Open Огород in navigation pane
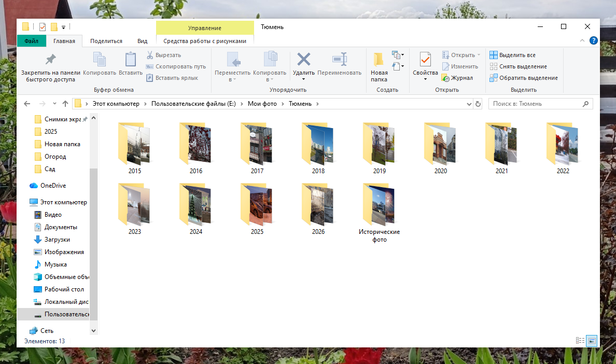The width and height of the screenshot is (616, 364). pyautogui.click(x=50, y=157)
